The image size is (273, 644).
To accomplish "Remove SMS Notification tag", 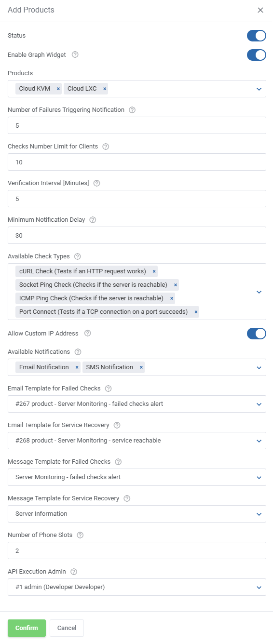I will coord(141,367).
